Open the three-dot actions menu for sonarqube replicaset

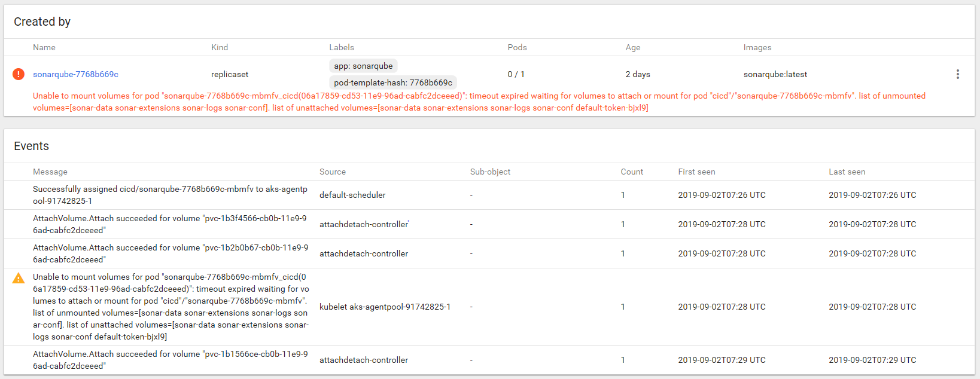pyautogui.click(x=957, y=74)
